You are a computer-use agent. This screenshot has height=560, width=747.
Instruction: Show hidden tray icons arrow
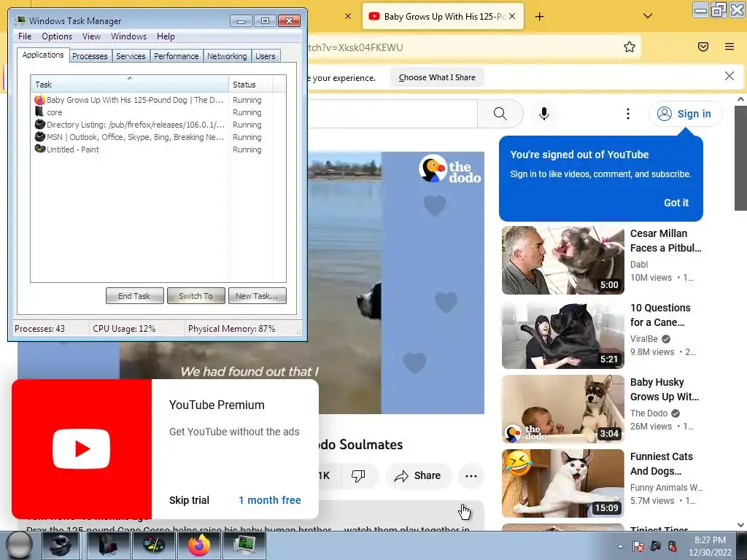(x=620, y=546)
